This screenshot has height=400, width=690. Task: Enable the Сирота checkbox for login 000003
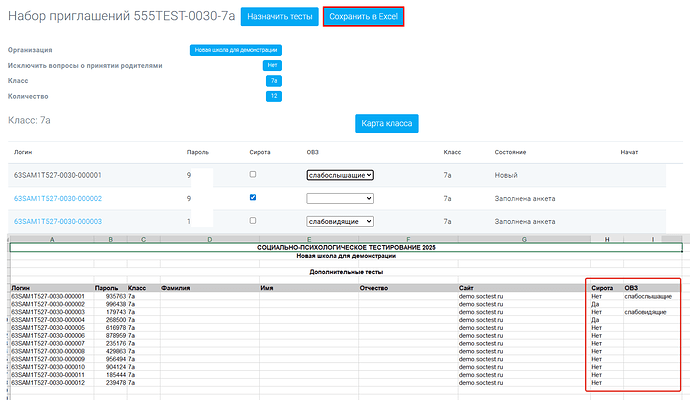[x=254, y=221]
